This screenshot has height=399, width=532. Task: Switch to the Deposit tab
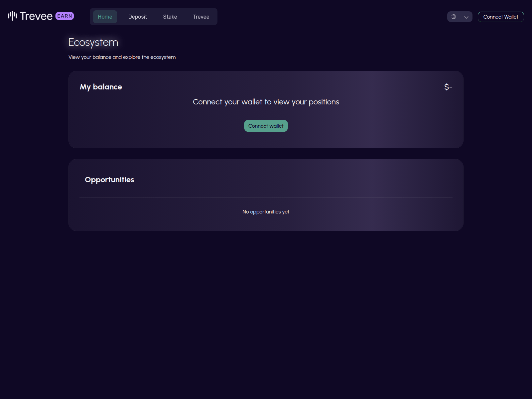click(138, 17)
